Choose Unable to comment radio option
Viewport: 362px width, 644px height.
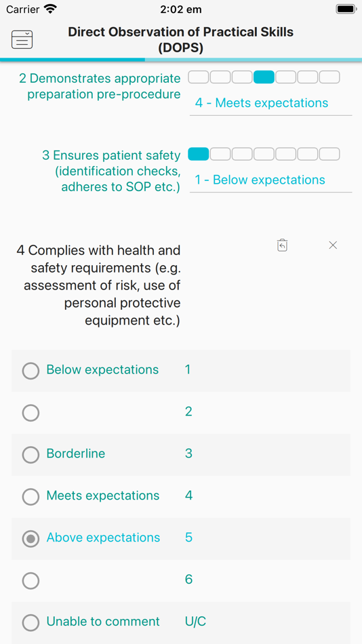[31, 622]
